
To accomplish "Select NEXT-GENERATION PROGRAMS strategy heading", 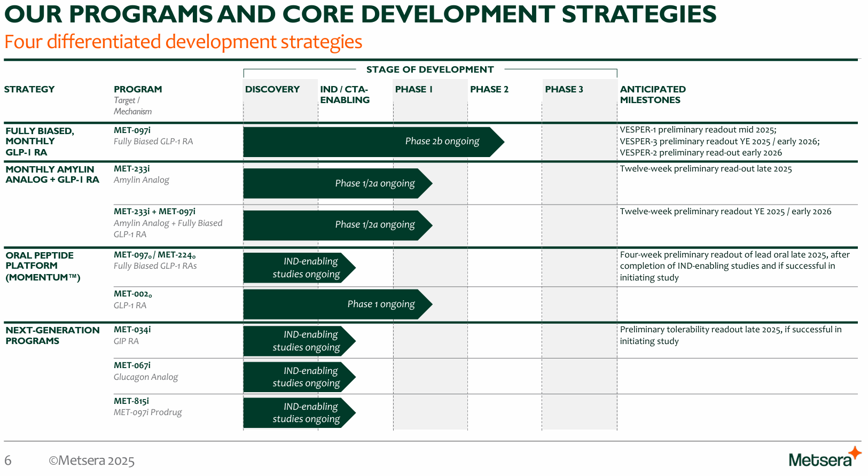I will click(x=52, y=335).
